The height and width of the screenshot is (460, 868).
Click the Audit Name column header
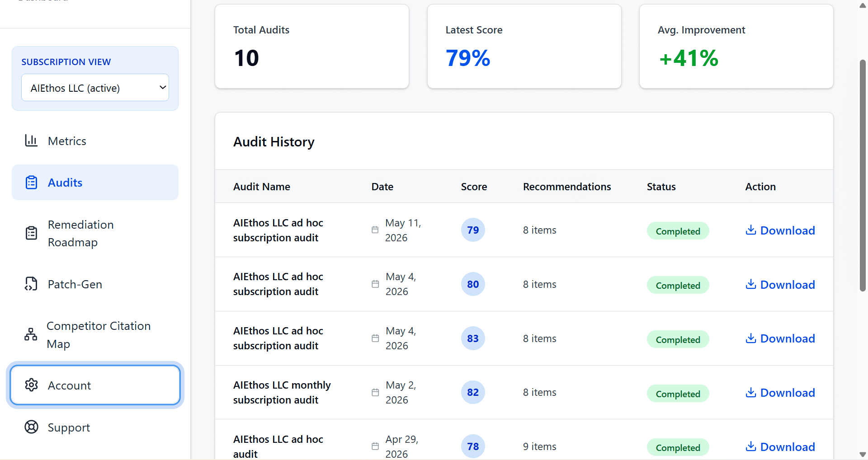(262, 187)
